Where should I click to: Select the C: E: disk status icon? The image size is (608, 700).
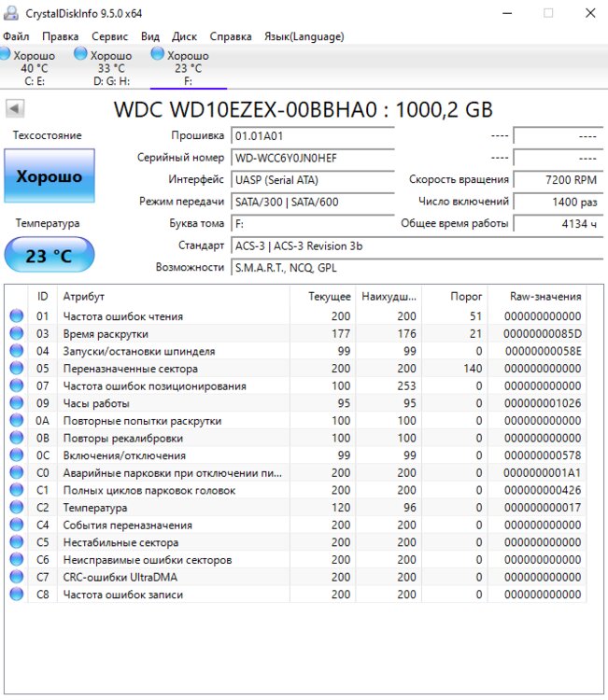pyautogui.click(x=5, y=55)
